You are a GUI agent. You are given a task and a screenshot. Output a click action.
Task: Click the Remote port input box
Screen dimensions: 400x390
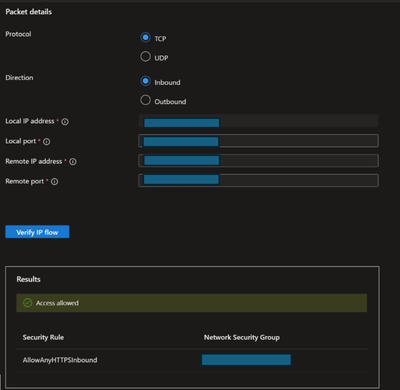(258, 181)
